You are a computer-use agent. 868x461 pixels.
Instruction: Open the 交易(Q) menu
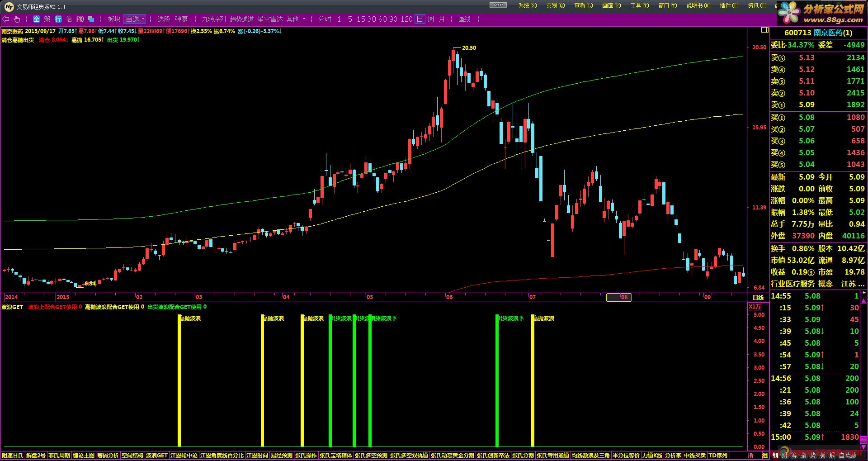[x=556, y=5]
